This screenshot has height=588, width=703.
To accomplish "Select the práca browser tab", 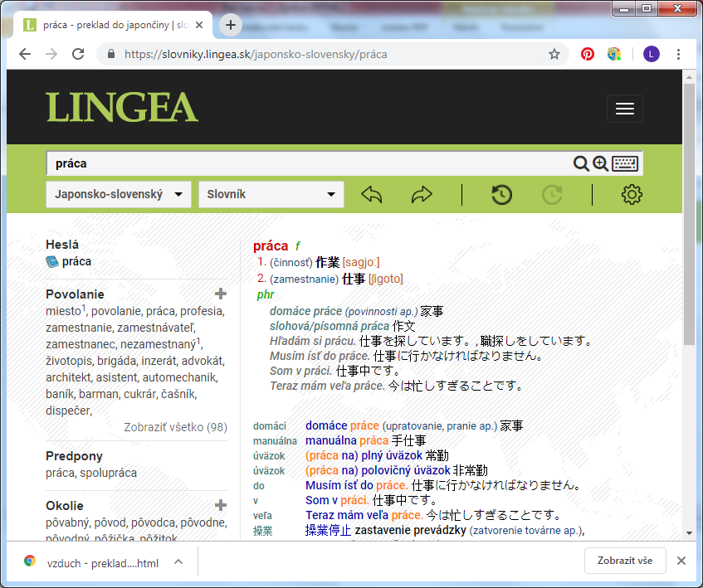I will click(x=113, y=25).
